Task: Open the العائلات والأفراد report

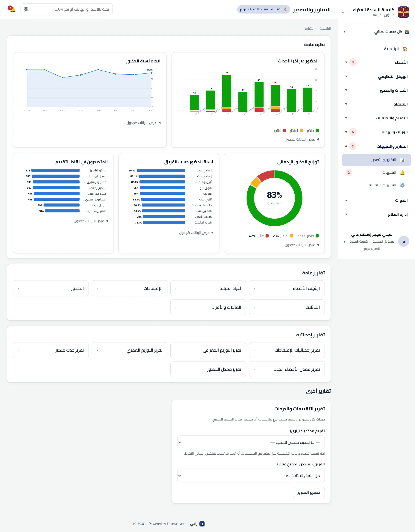Action: (x=208, y=307)
